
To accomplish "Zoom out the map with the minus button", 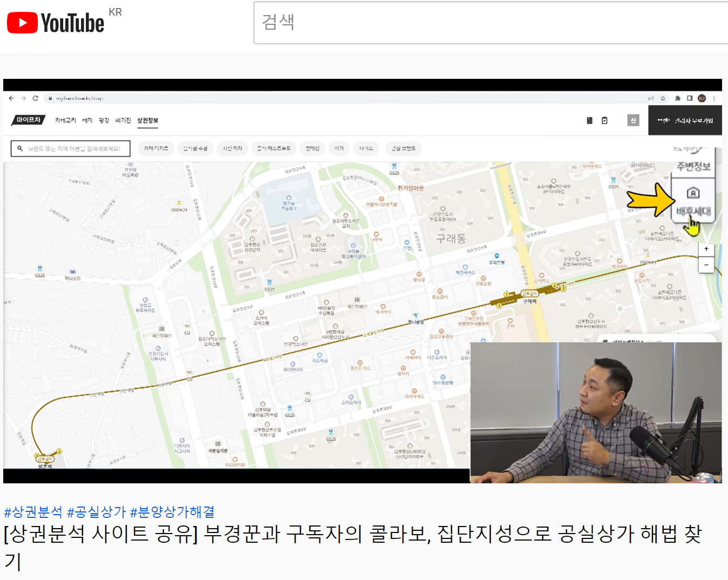I will [706, 265].
